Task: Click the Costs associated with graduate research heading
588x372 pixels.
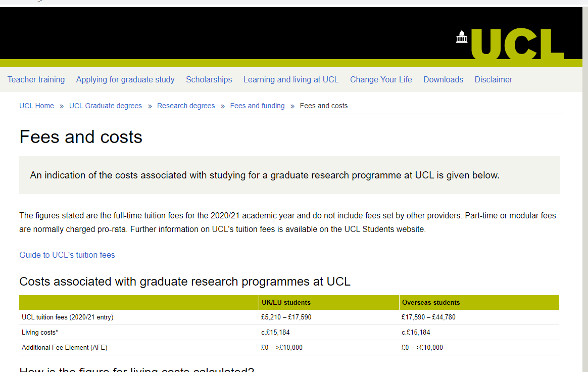Action: pyautogui.click(x=185, y=282)
